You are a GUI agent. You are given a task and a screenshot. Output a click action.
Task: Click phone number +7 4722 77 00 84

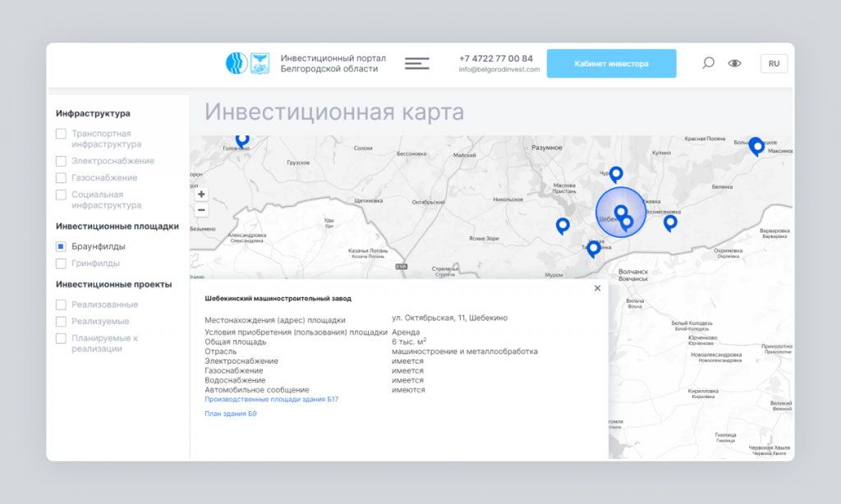click(x=496, y=58)
